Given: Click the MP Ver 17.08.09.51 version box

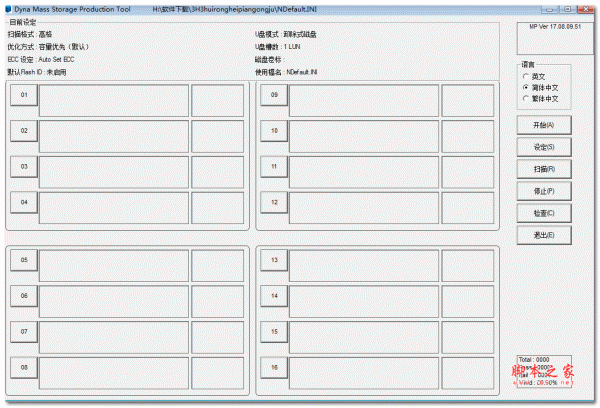Looking at the screenshot, I should click(x=555, y=38).
